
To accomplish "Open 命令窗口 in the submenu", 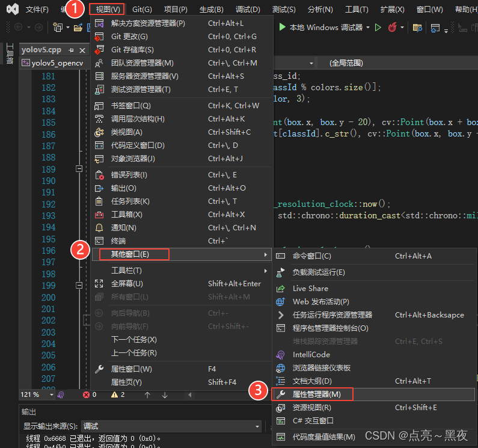I will click(374, 256).
